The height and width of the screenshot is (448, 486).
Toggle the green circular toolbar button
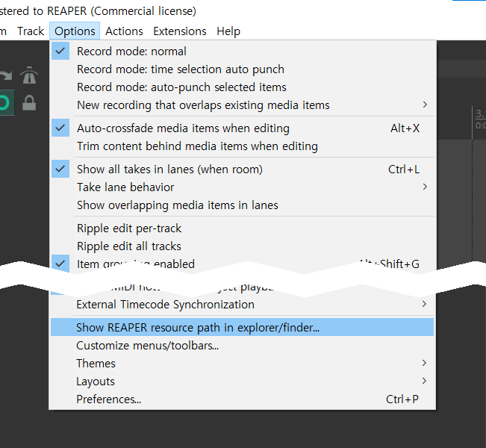[x=6, y=102]
